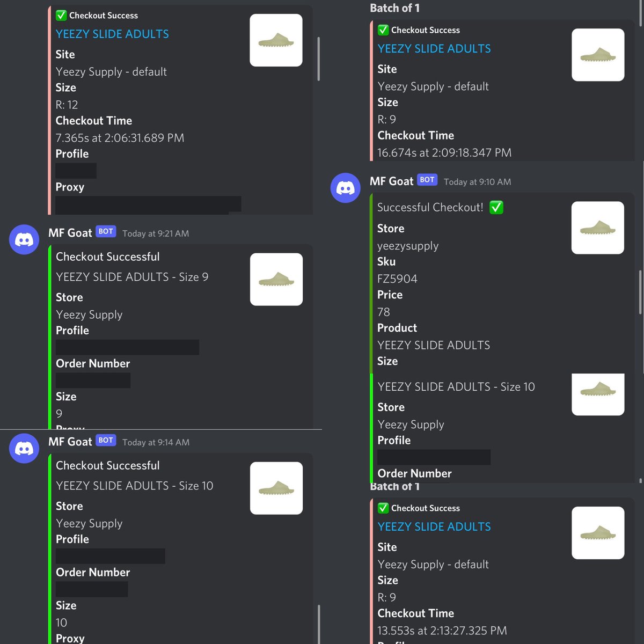Open YEEZY SLIDE ADULTS link above the 2:09:18 checkout
Screen dimensions: 644x644
click(x=434, y=48)
